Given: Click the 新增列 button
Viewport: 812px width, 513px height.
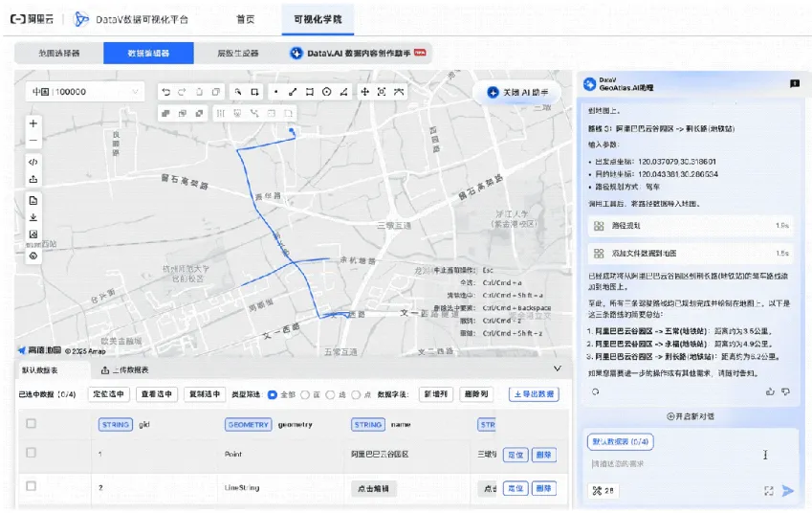Looking at the screenshot, I should click(x=435, y=393).
